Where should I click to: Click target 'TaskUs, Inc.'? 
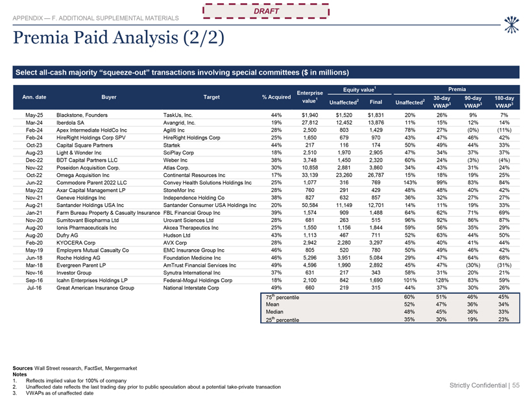click(178, 115)
